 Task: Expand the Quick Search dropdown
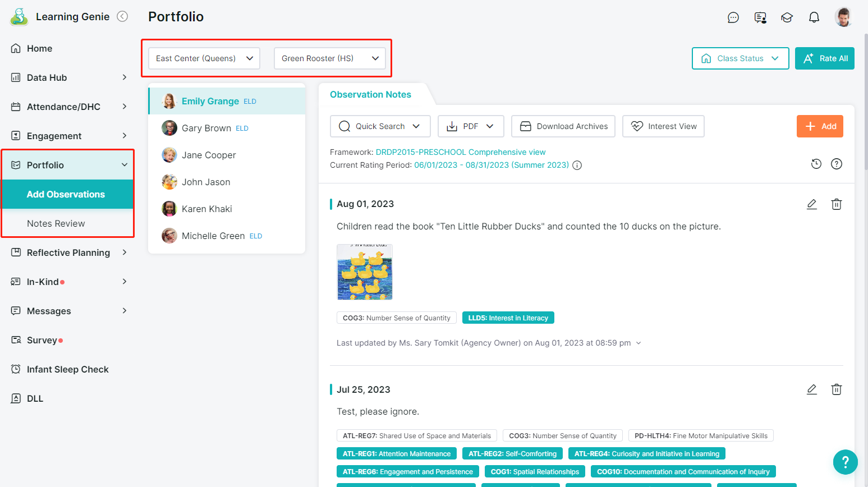point(380,126)
